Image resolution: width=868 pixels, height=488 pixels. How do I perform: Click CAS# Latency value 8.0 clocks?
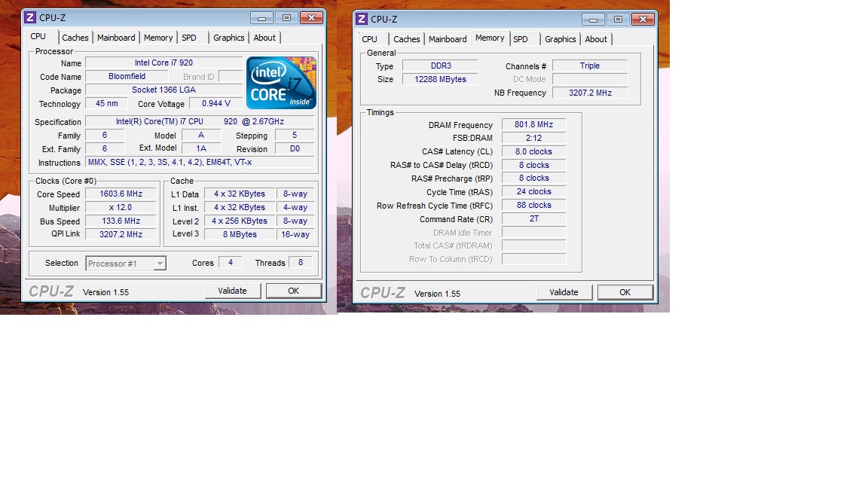coord(533,151)
